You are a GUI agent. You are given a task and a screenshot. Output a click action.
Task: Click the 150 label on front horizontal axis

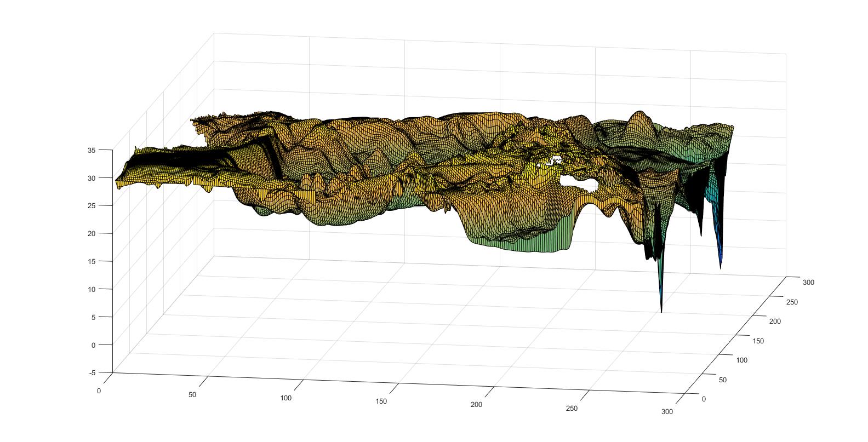(381, 401)
